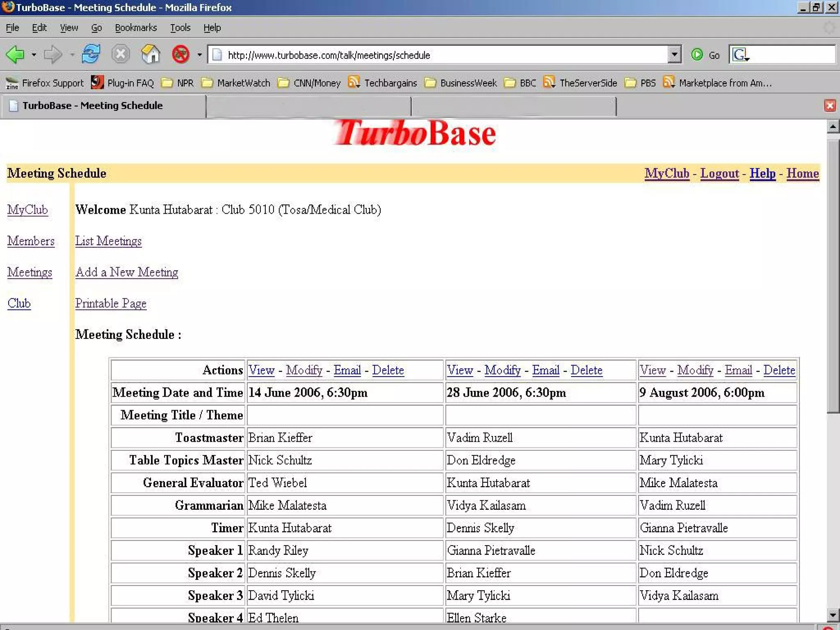
Task: Open the Tools menu
Action: point(180,27)
